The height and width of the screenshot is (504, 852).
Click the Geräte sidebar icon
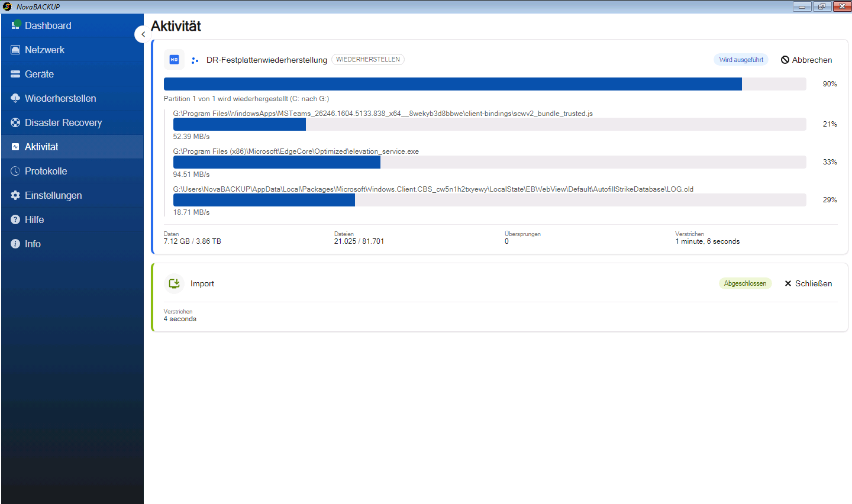[x=15, y=74]
